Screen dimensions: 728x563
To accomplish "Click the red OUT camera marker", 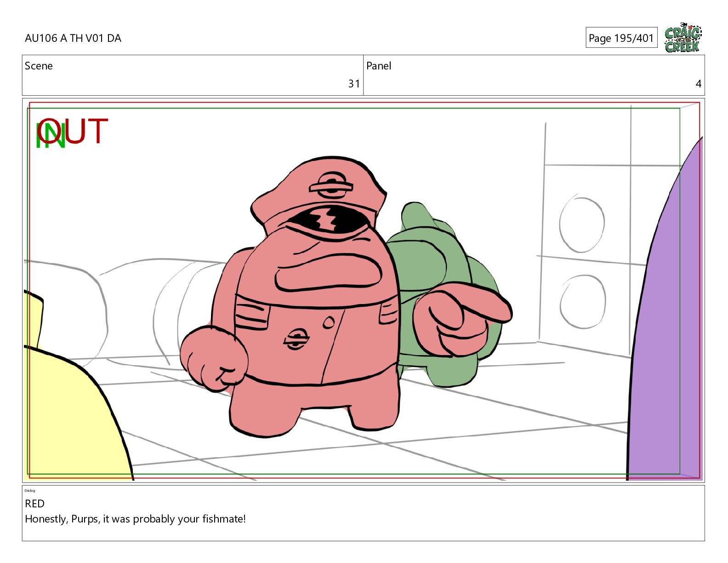I will click(73, 131).
